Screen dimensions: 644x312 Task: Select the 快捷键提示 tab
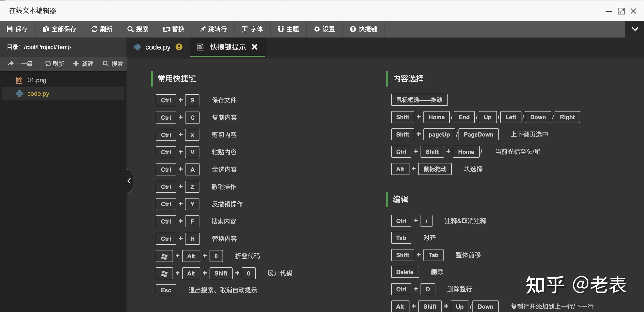coord(228,47)
